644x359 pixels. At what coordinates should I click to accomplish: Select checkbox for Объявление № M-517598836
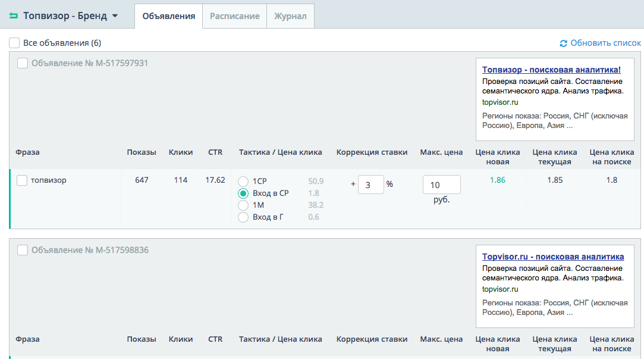click(x=23, y=250)
